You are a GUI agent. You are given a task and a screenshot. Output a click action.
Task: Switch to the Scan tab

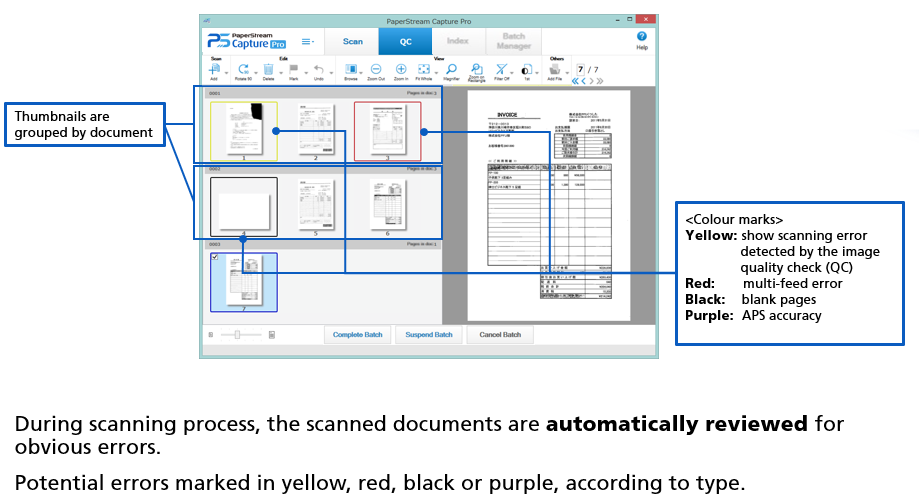[x=353, y=42]
